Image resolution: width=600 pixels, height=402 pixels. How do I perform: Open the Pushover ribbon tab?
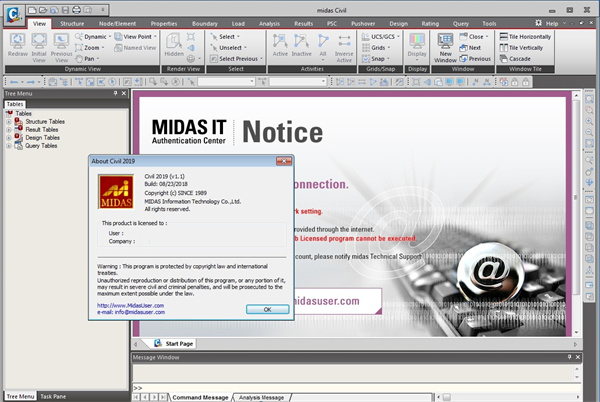coord(363,24)
